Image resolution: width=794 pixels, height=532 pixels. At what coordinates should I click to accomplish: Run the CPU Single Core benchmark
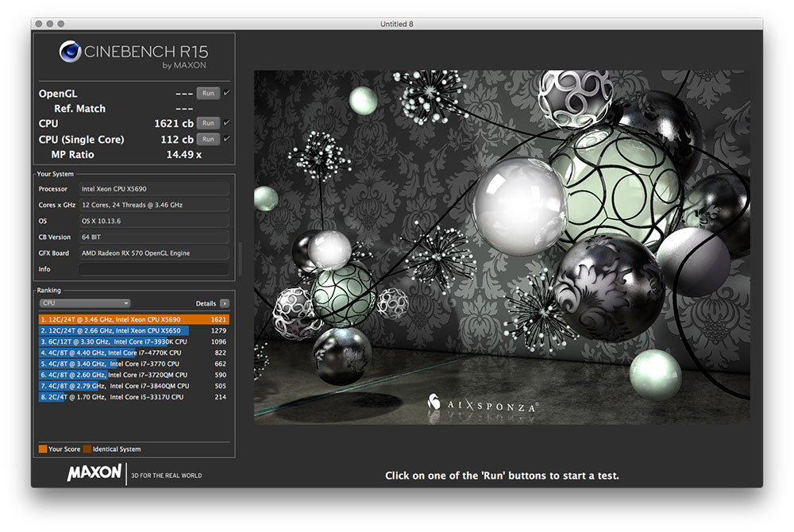(207, 139)
